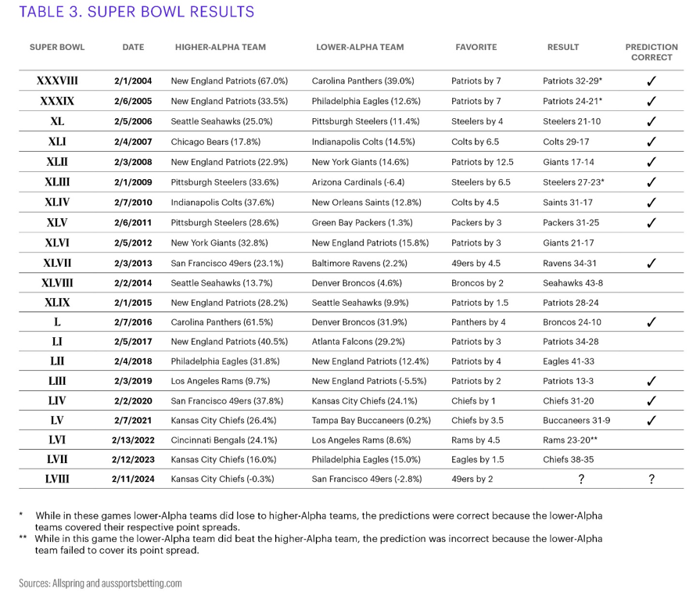Click the result 'Seahawks 43-8'
700x596 pixels.
point(573,283)
